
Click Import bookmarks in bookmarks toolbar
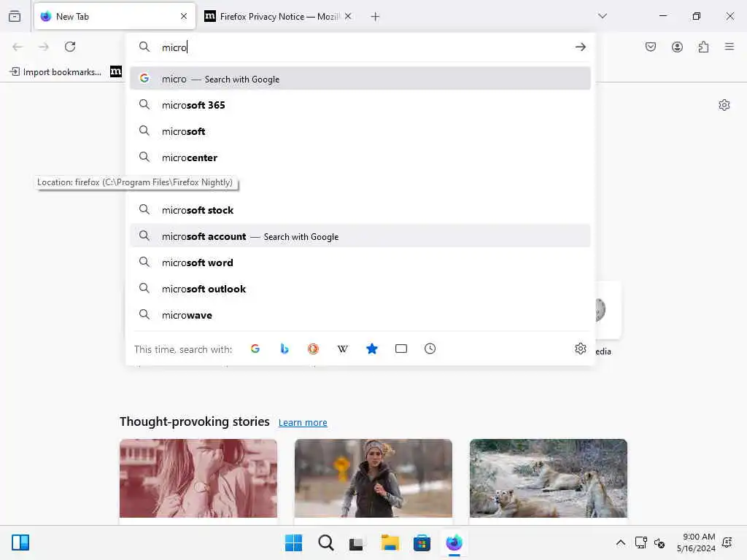click(55, 72)
